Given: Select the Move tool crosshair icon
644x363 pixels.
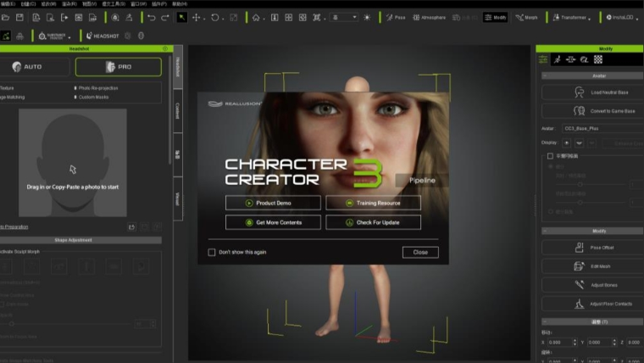Looking at the screenshot, I should [196, 17].
